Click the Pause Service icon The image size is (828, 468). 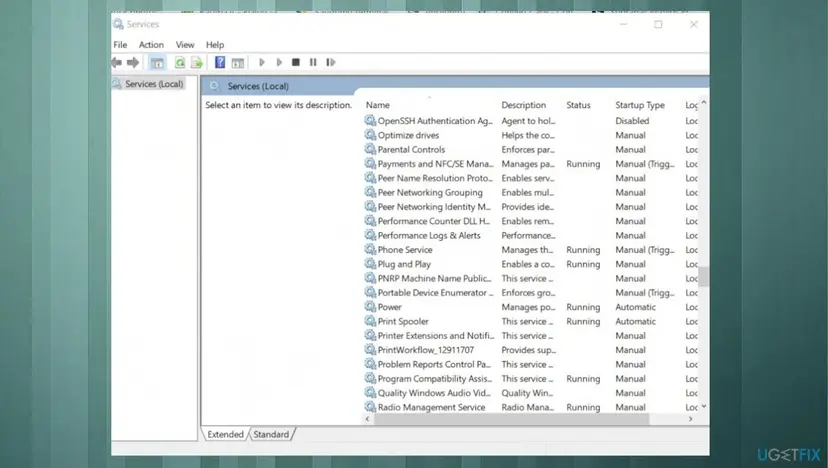313,62
